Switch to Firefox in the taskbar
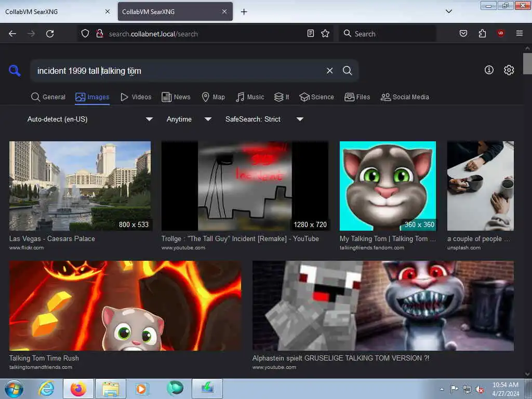Image resolution: width=532 pixels, height=399 pixels. (x=78, y=389)
